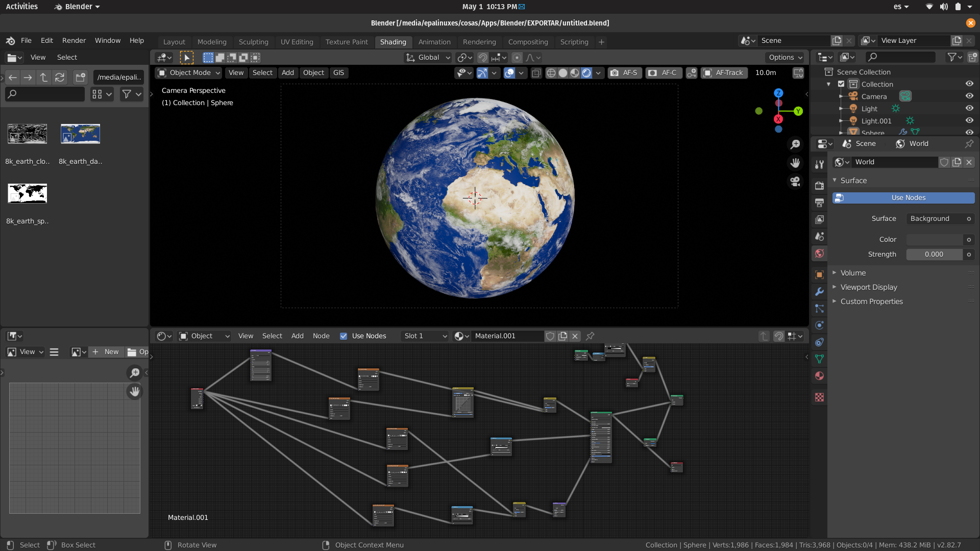Switch to wireframe viewport shading

click(x=551, y=73)
